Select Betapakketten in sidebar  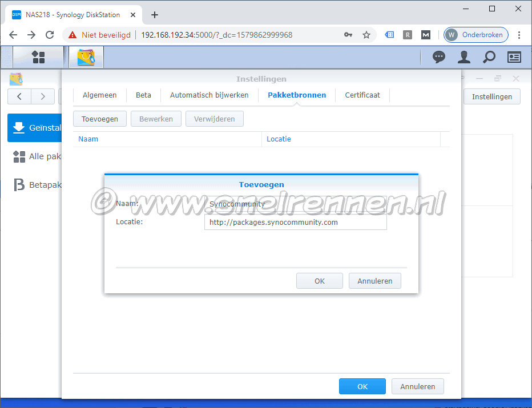point(35,185)
